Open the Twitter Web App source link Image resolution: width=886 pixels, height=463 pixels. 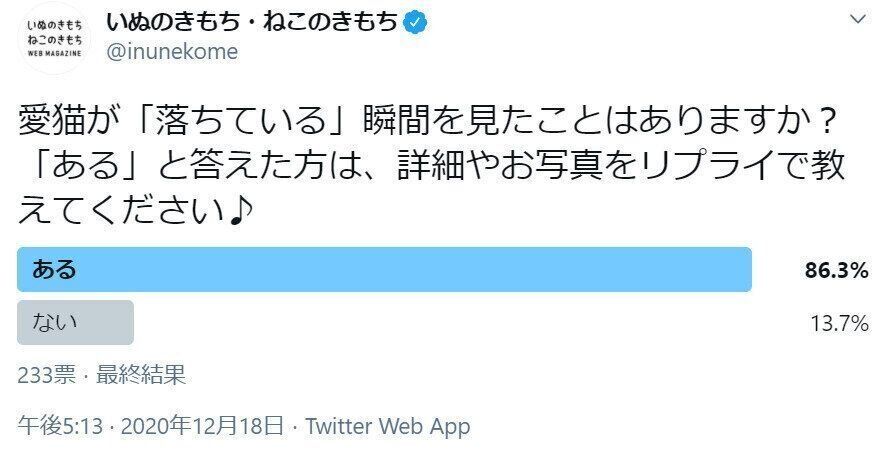(x=387, y=427)
